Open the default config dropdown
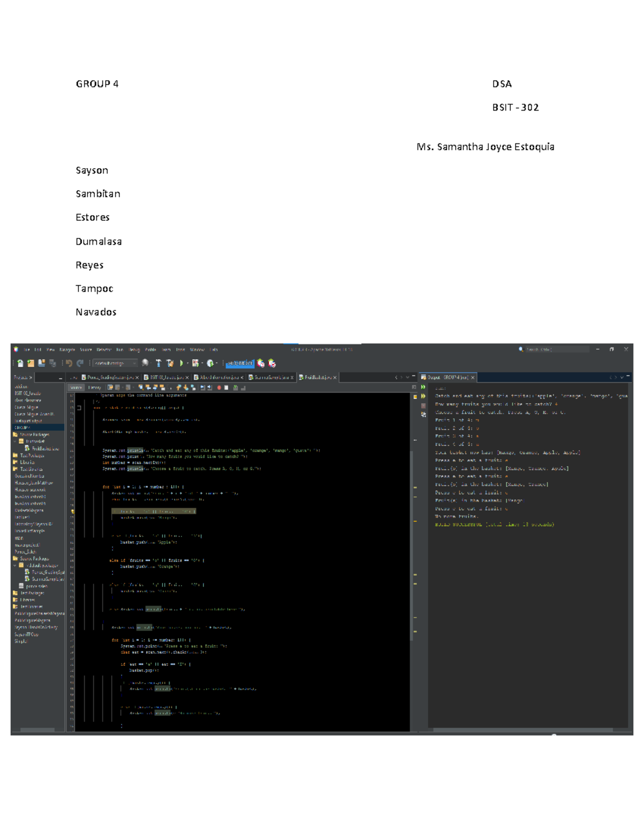 click(x=115, y=364)
